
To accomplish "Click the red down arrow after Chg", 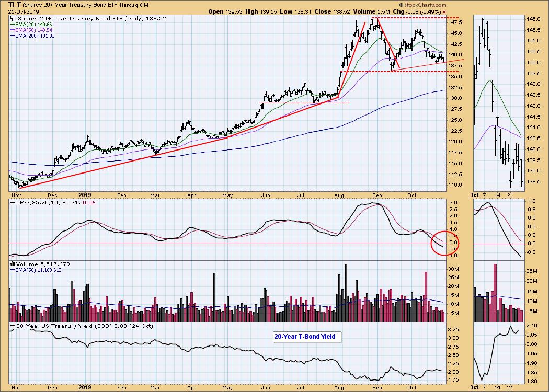I will click(444, 11).
